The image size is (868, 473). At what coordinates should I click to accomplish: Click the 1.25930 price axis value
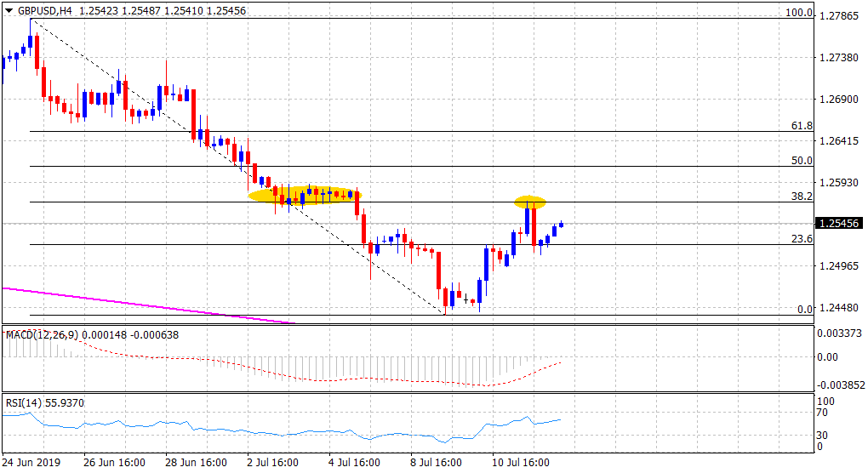click(x=839, y=183)
